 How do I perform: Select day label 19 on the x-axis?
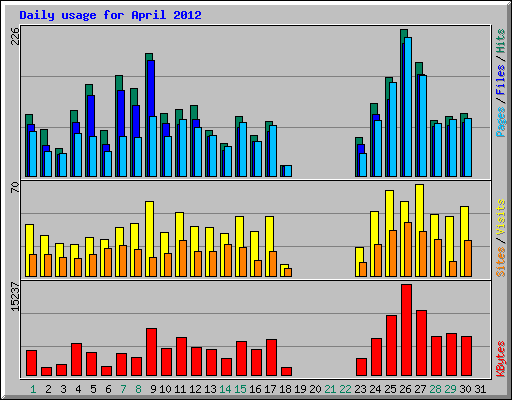coord(300,389)
